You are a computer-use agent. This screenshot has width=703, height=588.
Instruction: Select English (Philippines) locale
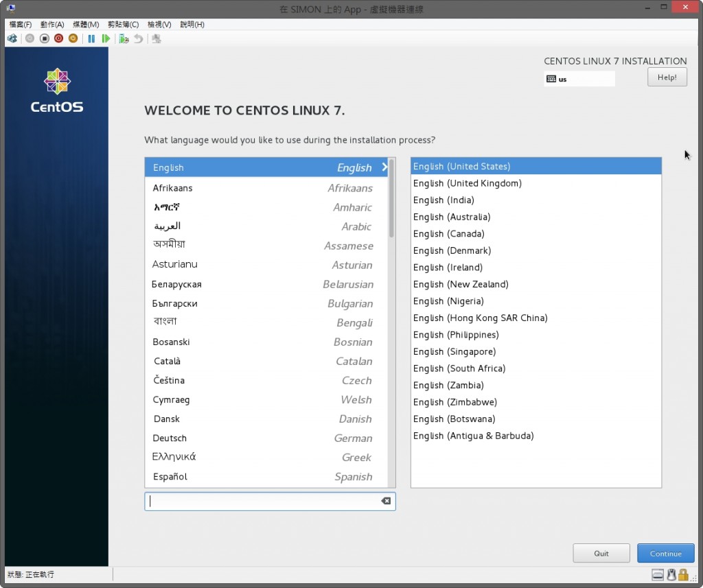coord(535,335)
